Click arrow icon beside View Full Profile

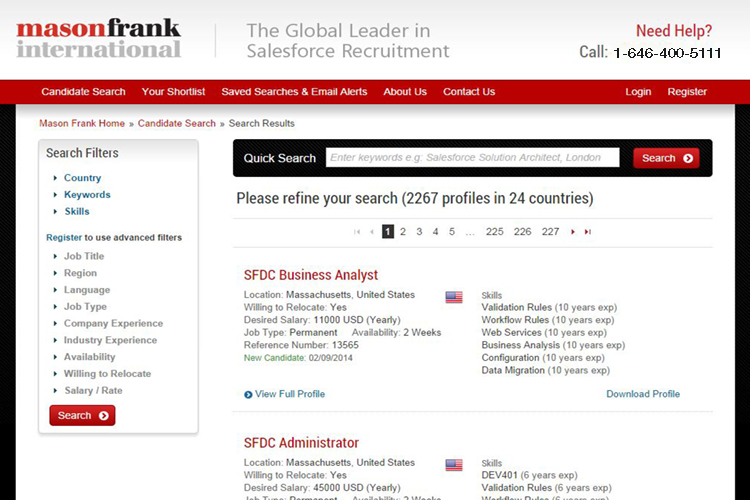[x=248, y=395]
